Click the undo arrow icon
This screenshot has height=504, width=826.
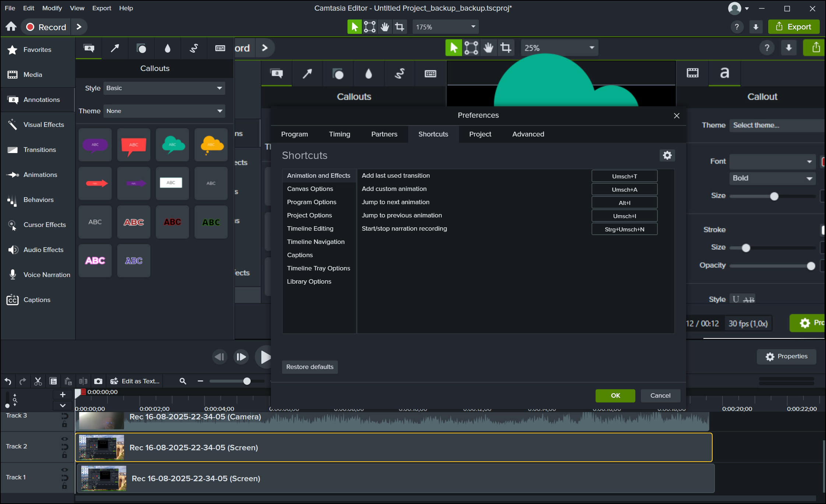[8, 381]
